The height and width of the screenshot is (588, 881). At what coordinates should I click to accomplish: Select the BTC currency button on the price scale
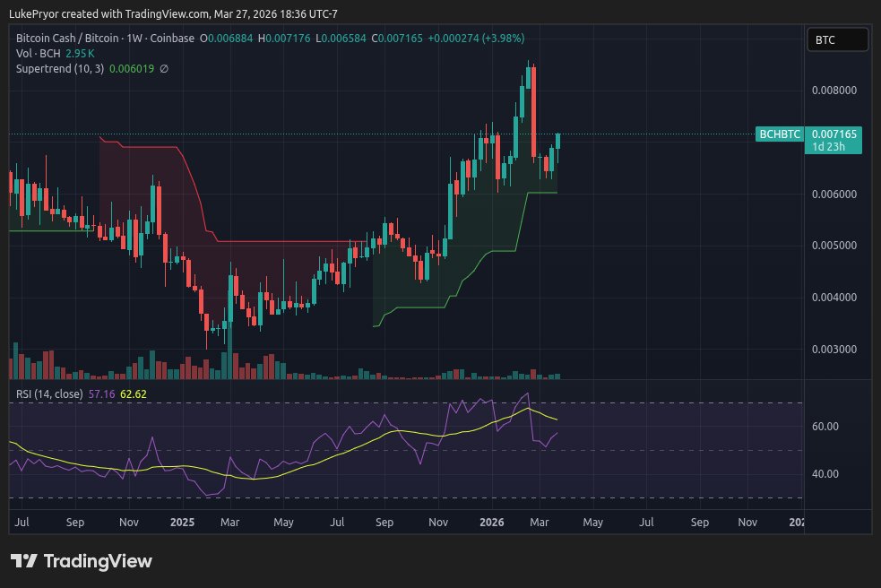click(x=837, y=39)
